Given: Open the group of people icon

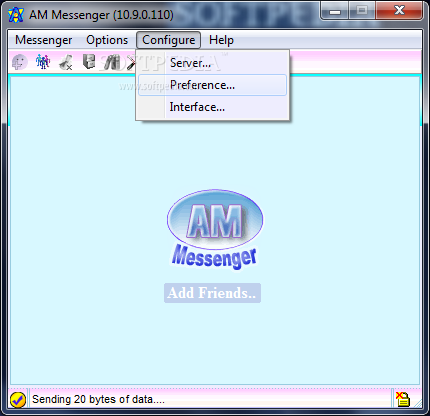Looking at the screenshot, I should 43,62.
